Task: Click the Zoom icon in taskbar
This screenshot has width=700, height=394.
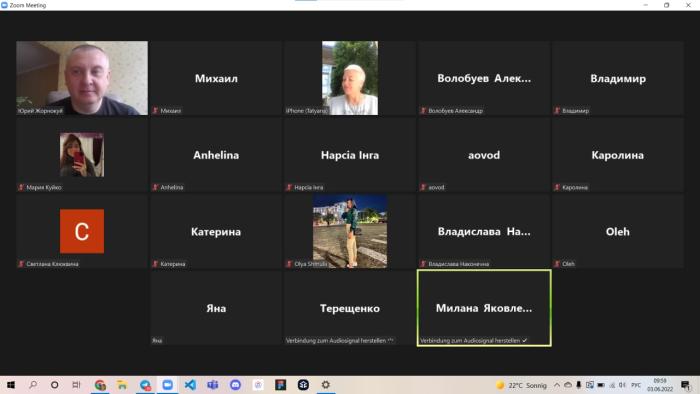Action: point(167,385)
